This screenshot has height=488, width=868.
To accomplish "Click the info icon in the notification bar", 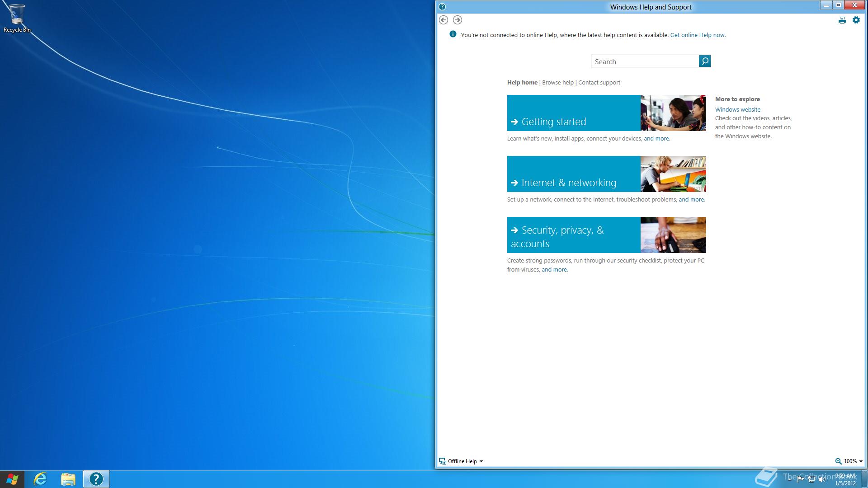I will (x=453, y=34).
